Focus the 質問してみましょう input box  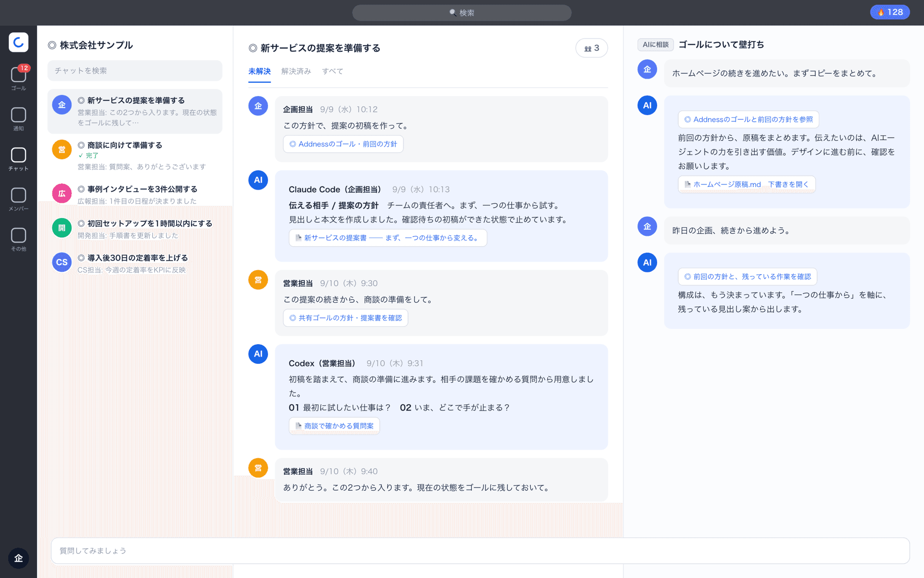coord(480,551)
